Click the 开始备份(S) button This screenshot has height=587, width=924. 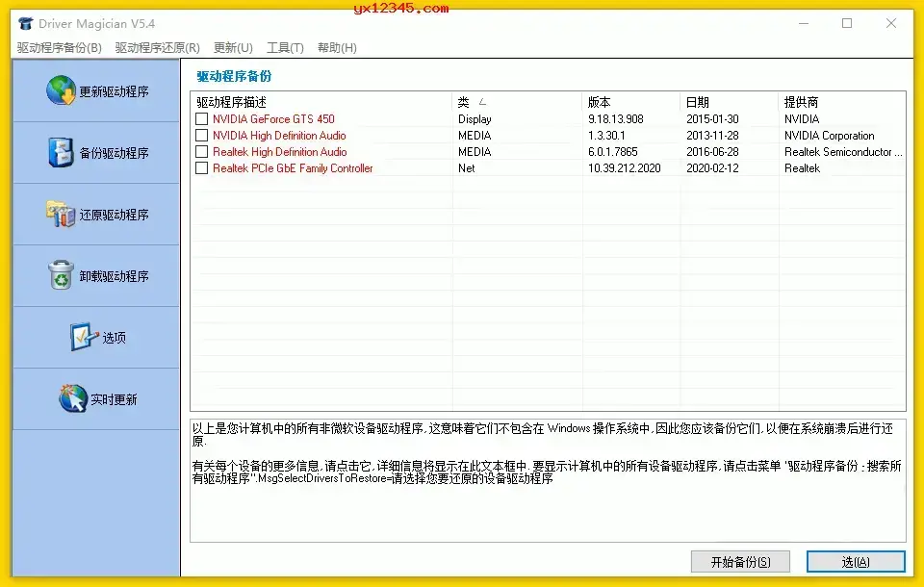pos(740,562)
